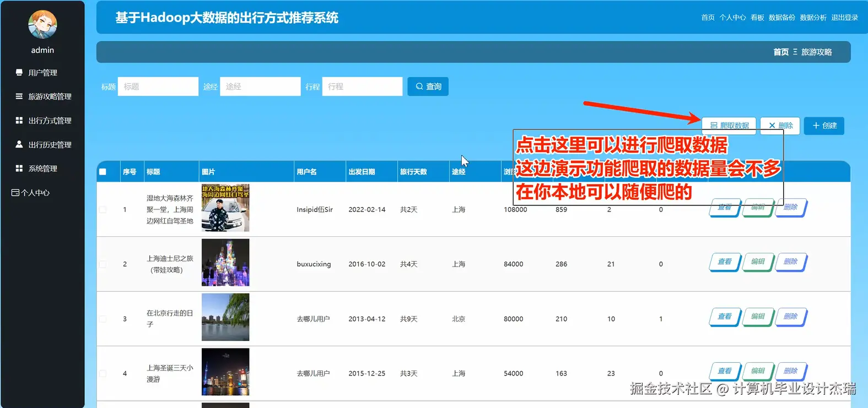This screenshot has width=868, height=408.
Task: Check the box for row 2
Action: (x=103, y=264)
